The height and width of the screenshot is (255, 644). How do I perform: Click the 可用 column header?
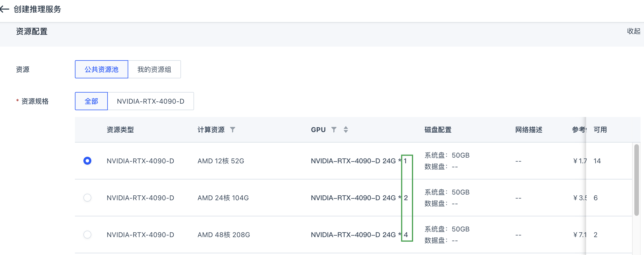(600, 130)
